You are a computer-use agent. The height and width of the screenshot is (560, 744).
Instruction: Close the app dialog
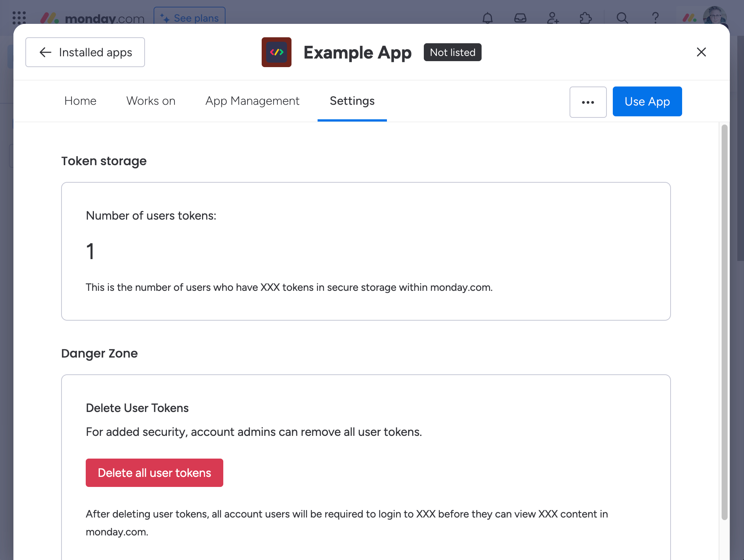(701, 52)
